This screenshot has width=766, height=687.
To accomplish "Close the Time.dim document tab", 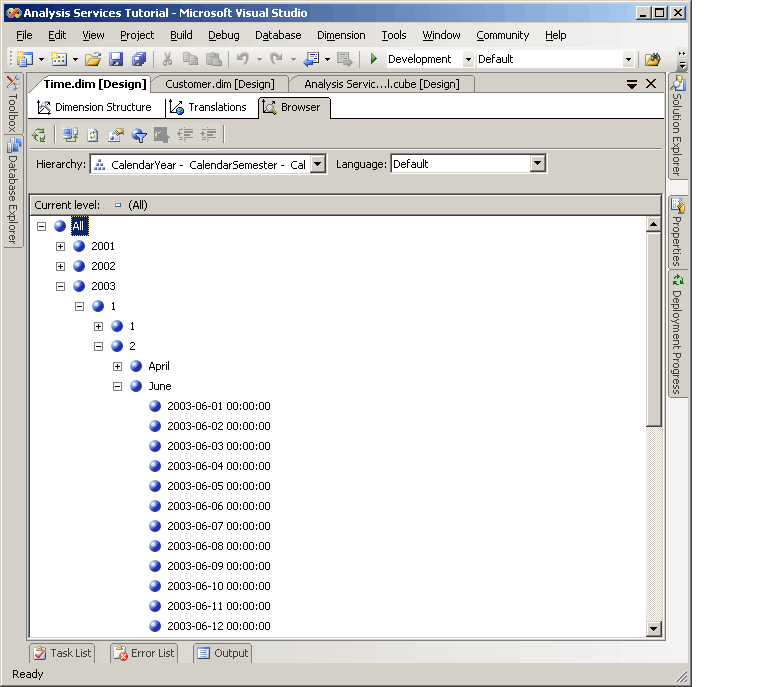I will [651, 84].
